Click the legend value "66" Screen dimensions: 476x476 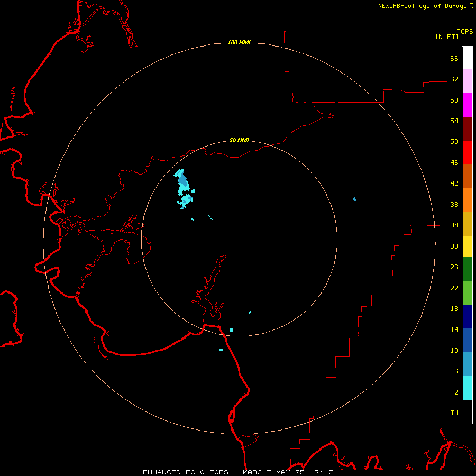click(x=454, y=58)
